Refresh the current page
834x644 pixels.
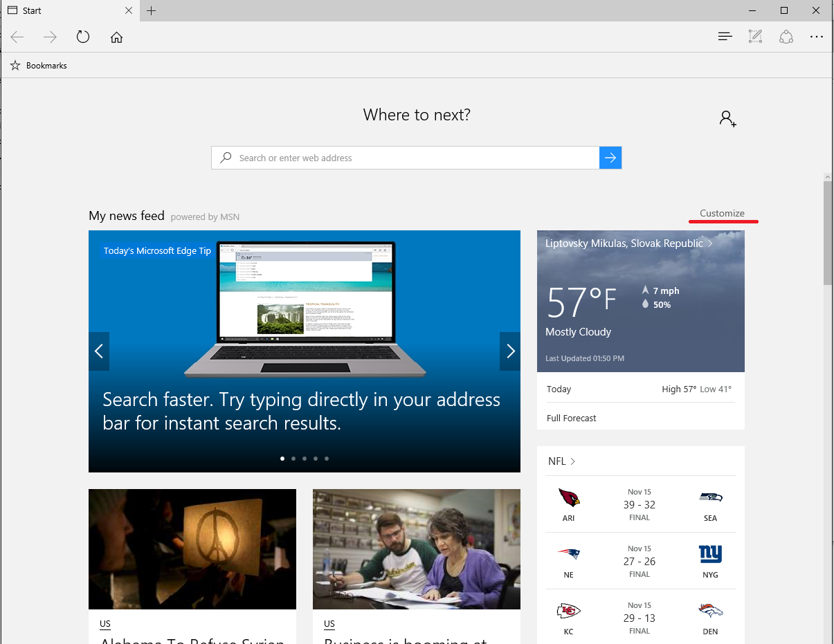pyautogui.click(x=83, y=37)
